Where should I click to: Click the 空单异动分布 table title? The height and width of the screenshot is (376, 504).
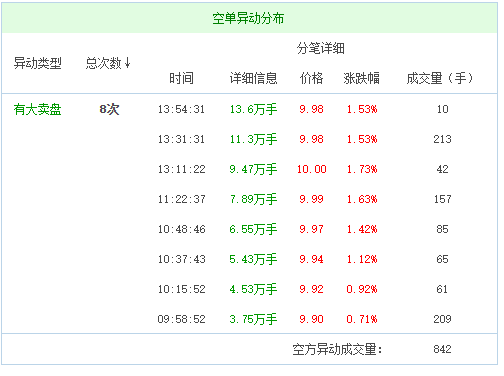click(248, 18)
